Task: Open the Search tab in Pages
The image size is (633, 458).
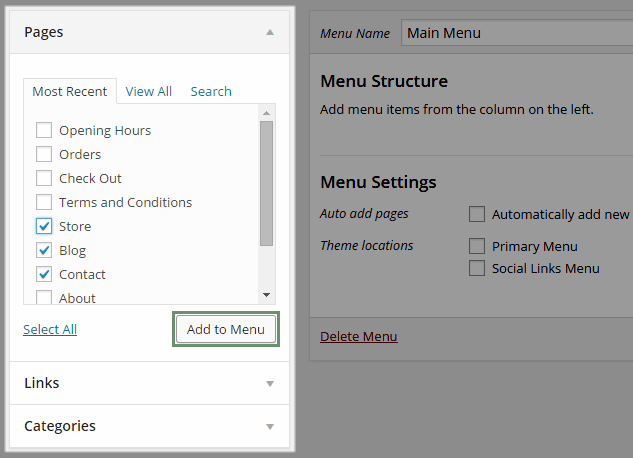Action: pyautogui.click(x=211, y=92)
